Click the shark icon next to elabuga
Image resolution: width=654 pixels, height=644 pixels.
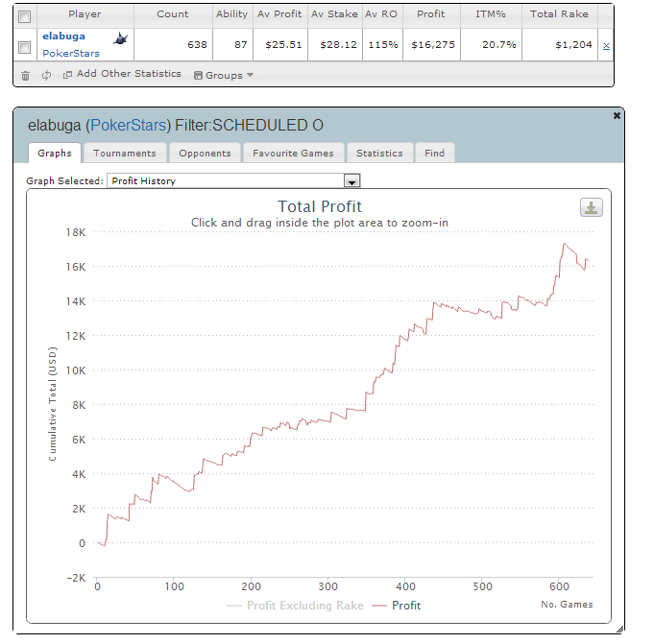(x=121, y=38)
